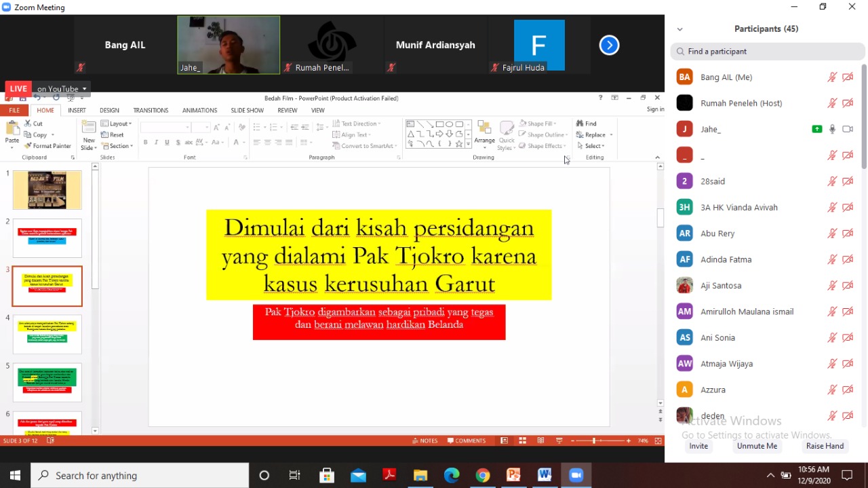This screenshot has height=488, width=868.
Task: Open the Shape Fill dropdown
Action: pos(540,123)
